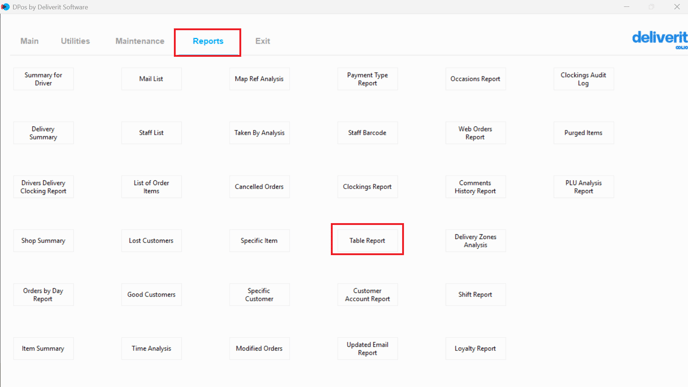Viewport: 688px width, 387px height.
Task: Click the Web Orders Report button
Action: click(x=476, y=133)
